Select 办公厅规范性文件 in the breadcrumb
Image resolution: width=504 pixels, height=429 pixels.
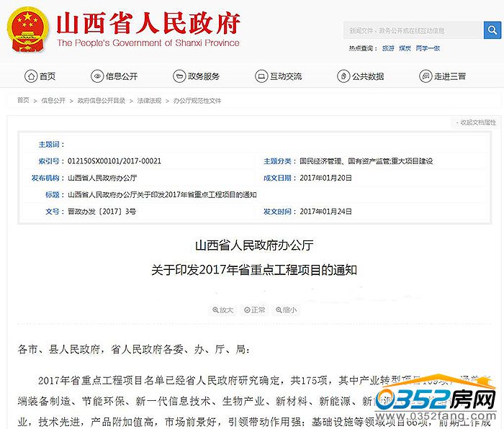point(197,101)
